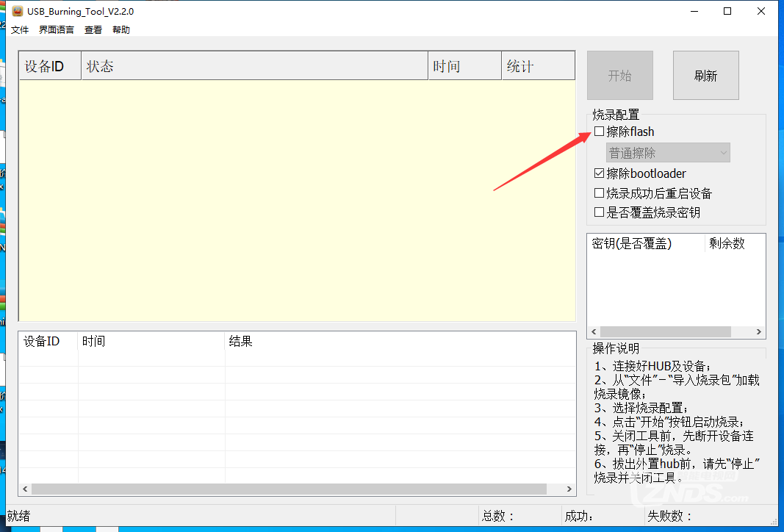Click key list scrollbar right arrow
This screenshot has height=532, width=784.
click(x=759, y=332)
